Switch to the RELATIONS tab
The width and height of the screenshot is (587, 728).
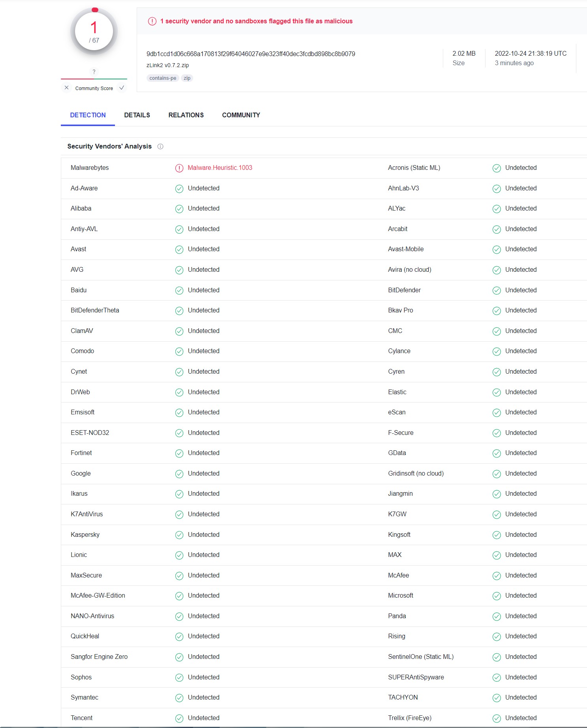click(x=186, y=115)
